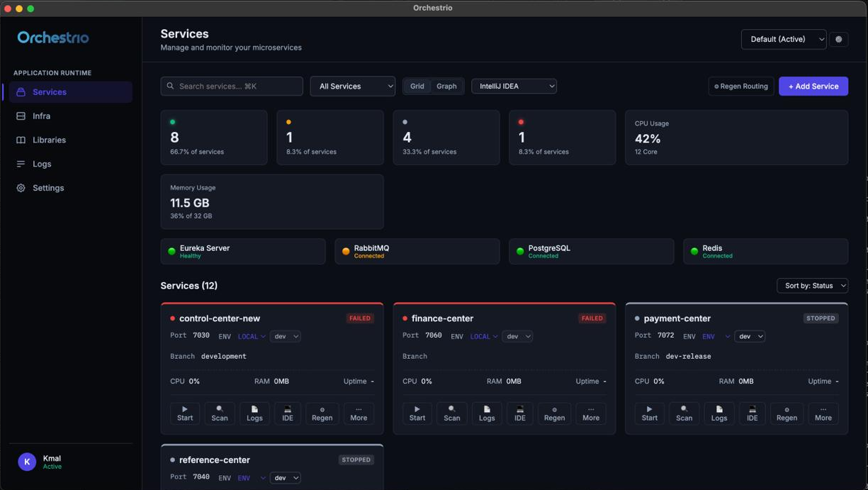Start the finance-center service
This screenshot has height=490, width=868.
[x=417, y=413]
